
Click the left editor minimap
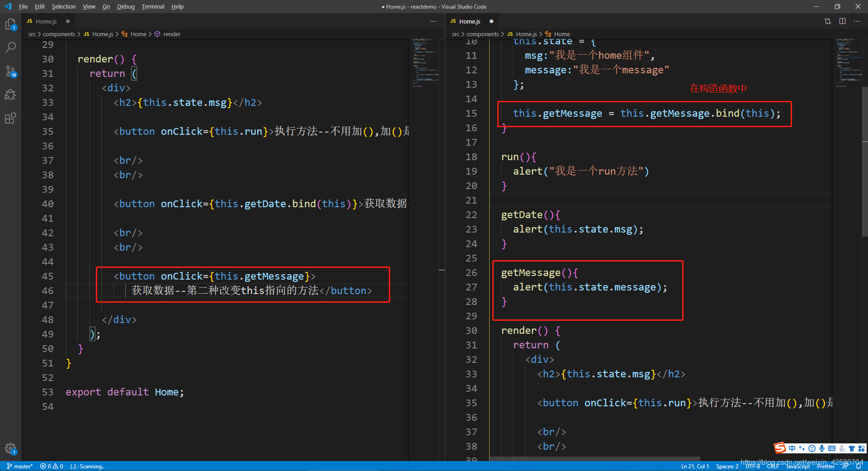(x=425, y=62)
